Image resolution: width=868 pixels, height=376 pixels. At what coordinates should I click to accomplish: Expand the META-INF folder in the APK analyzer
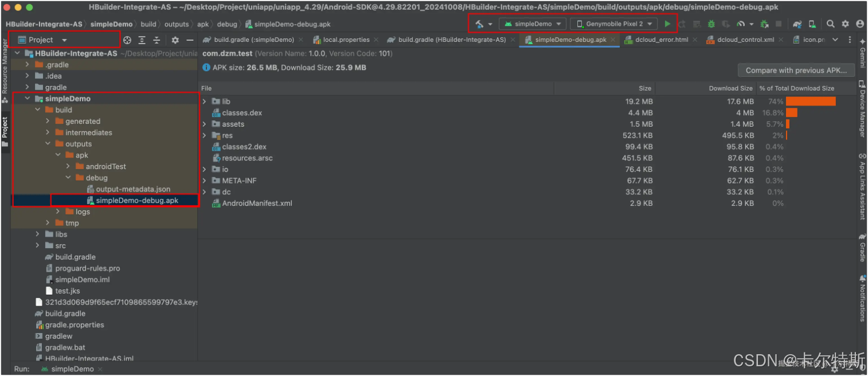click(x=205, y=181)
